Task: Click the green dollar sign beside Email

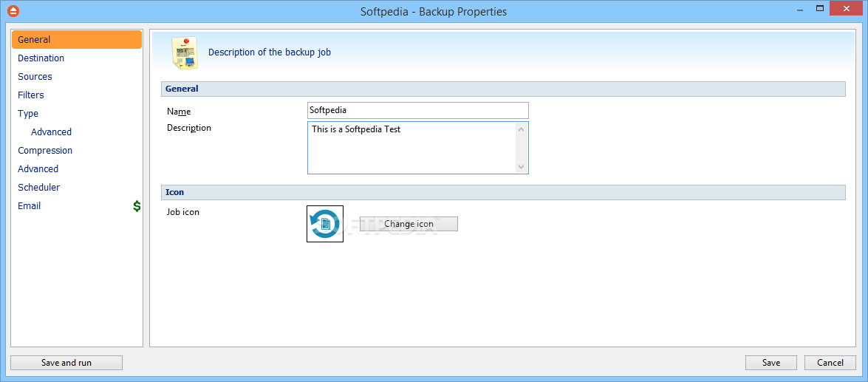Action: [137, 206]
